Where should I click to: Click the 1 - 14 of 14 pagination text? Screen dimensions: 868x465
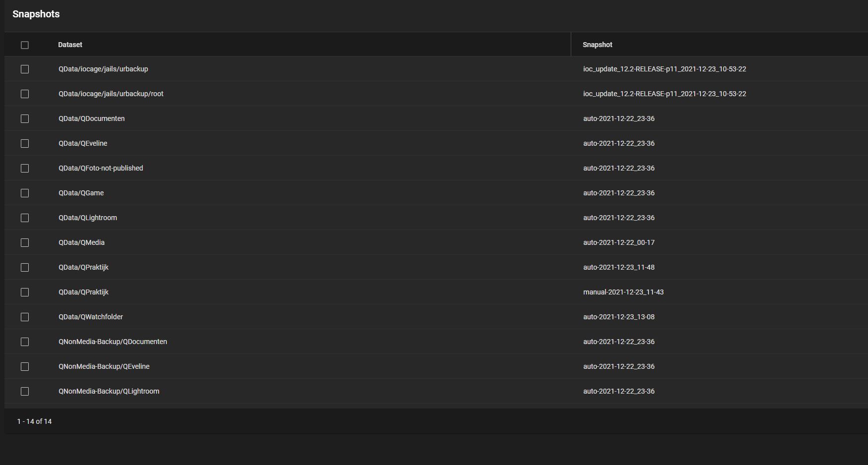[34, 421]
